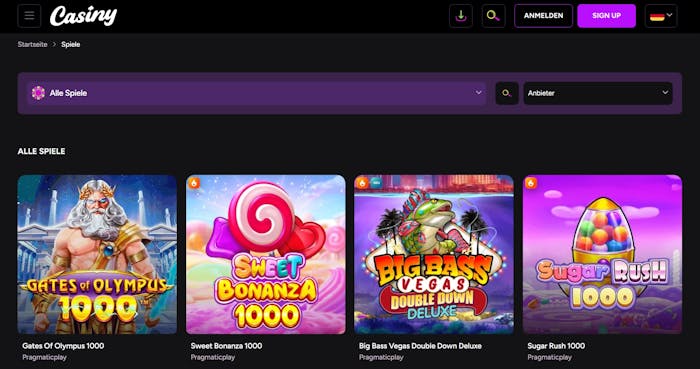Click the breadcrumb arrow separator
700x369 pixels.
click(54, 44)
